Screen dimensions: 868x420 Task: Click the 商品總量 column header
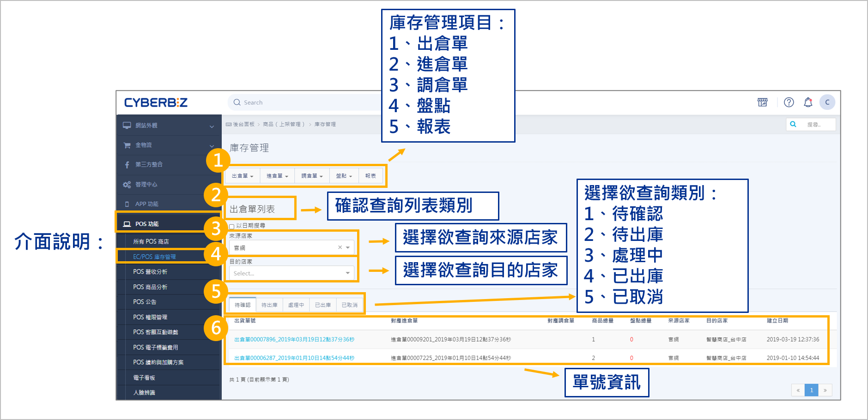point(603,321)
